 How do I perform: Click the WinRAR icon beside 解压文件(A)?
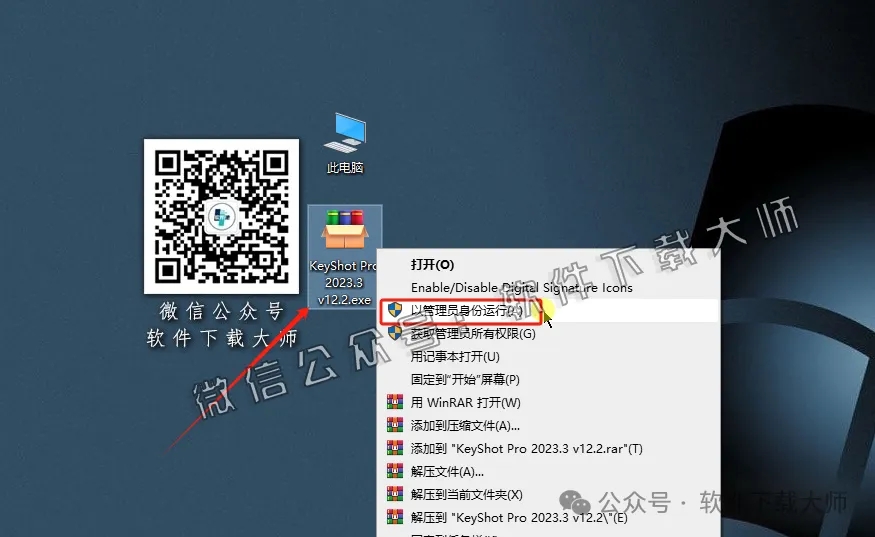click(395, 471)
